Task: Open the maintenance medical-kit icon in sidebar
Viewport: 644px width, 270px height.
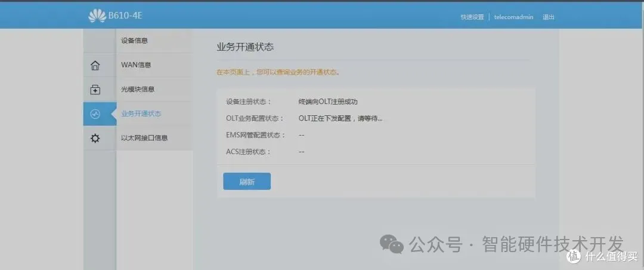Action: point(95,90)
